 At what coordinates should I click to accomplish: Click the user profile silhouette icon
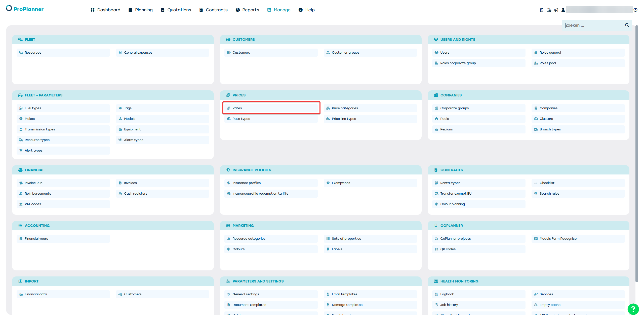pos(563,10)
